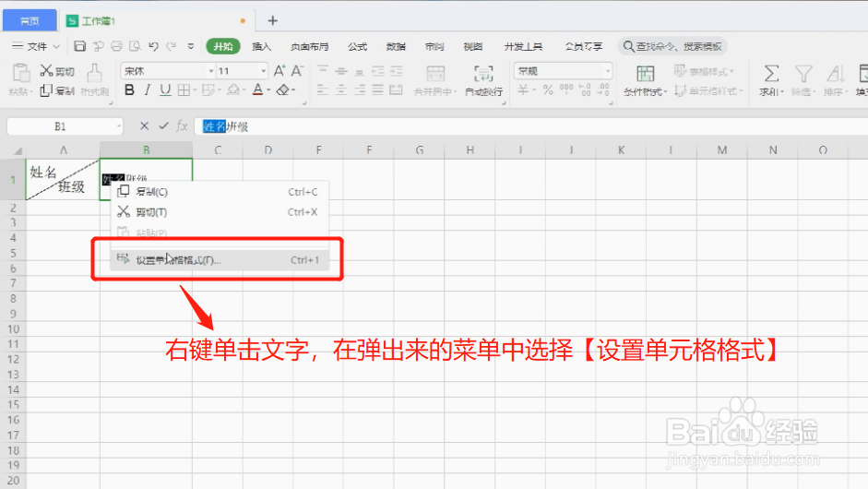Open the 文件 file menu dropdown

click(x=36, y=46)
